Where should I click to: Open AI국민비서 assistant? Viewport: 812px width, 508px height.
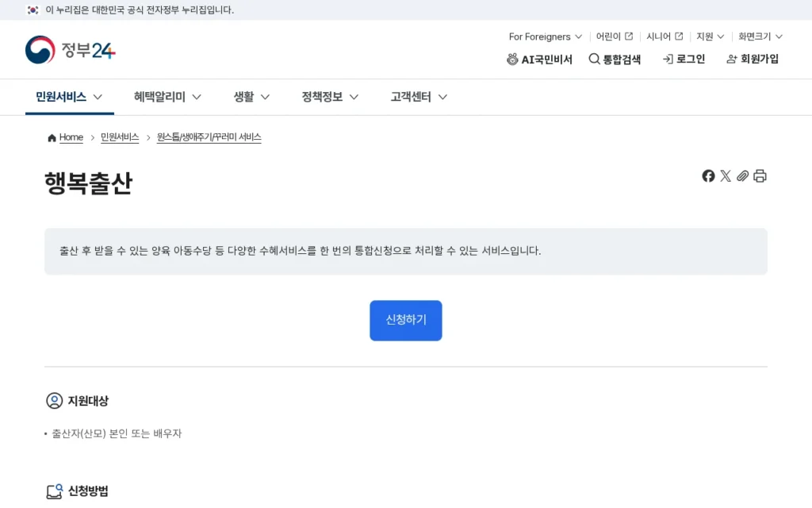click(539, 59)
